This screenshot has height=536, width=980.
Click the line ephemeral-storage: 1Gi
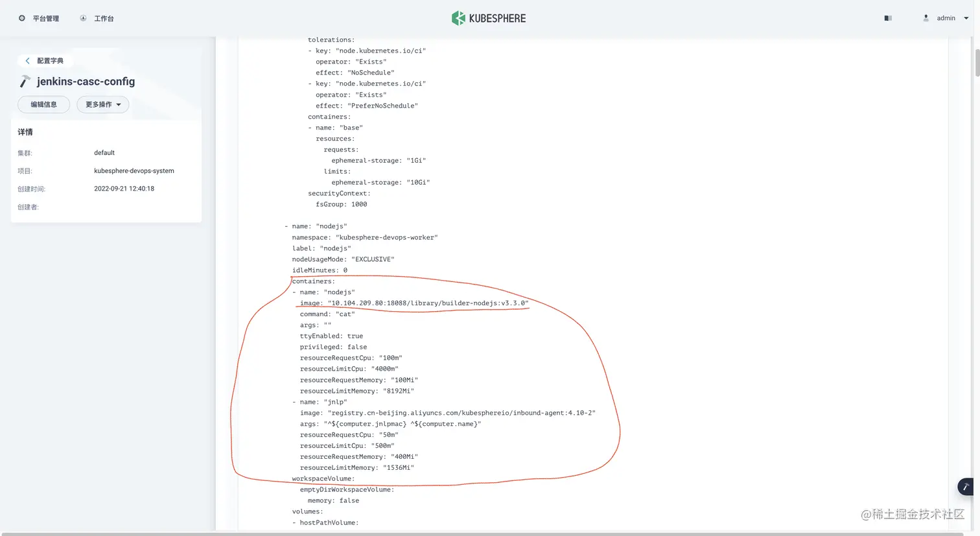coord(379,160)
